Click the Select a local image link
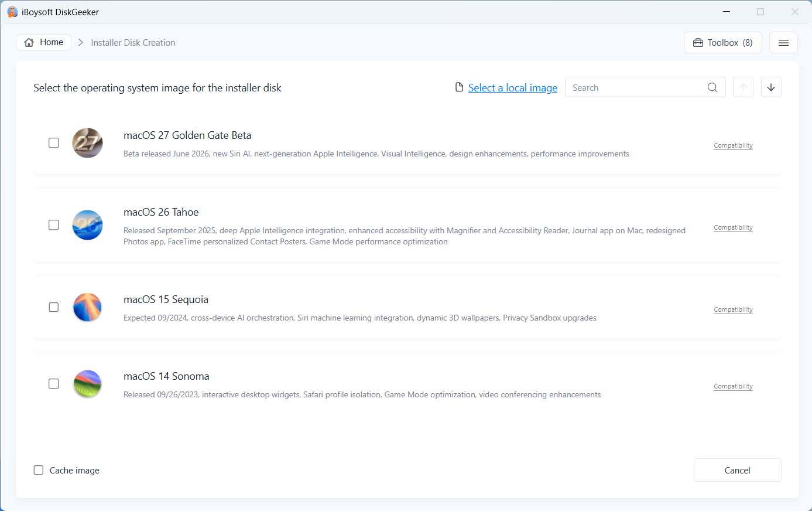This screenshot has width=812, height=511. (x=513, y=87)
